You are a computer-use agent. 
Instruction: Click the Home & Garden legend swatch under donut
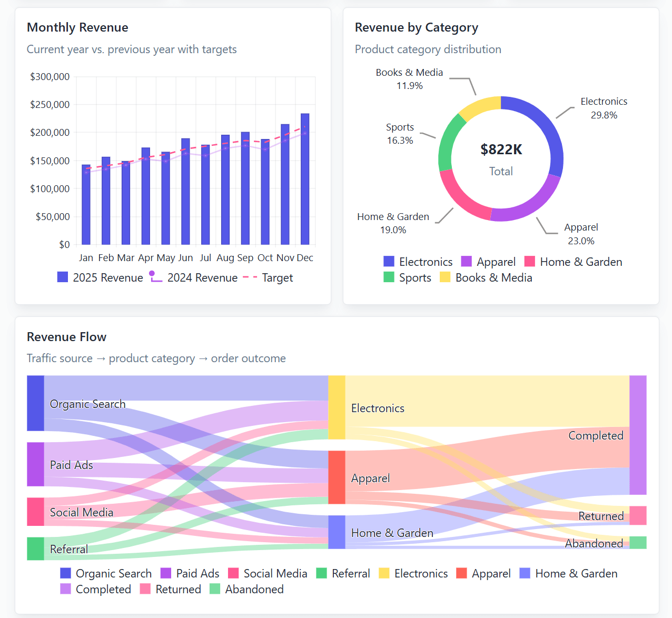click(530, 262)
